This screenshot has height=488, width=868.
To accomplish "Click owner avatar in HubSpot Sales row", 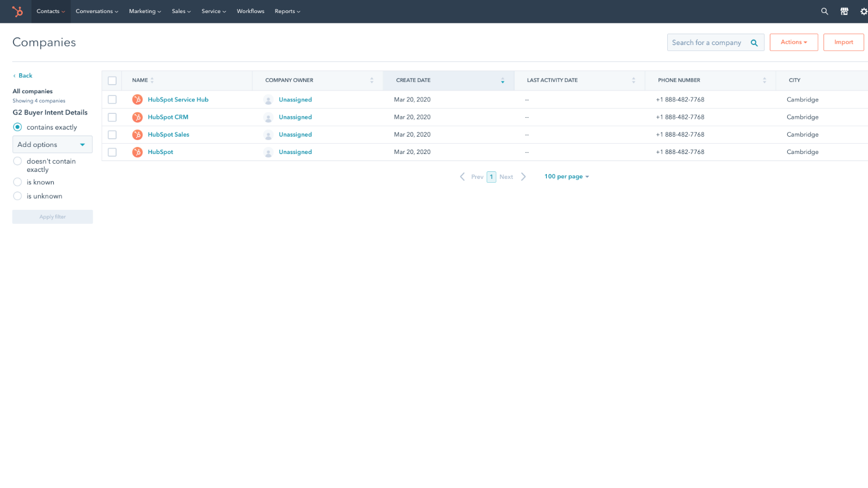I will click(268, 134).
